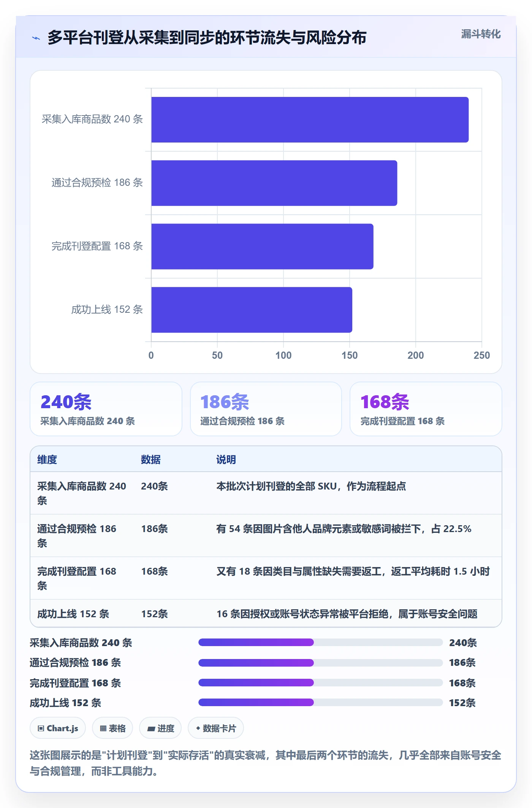
Task: Click the 成功上线 152 条 table row label
Action: pyautogui.click(x=73, y=614)
